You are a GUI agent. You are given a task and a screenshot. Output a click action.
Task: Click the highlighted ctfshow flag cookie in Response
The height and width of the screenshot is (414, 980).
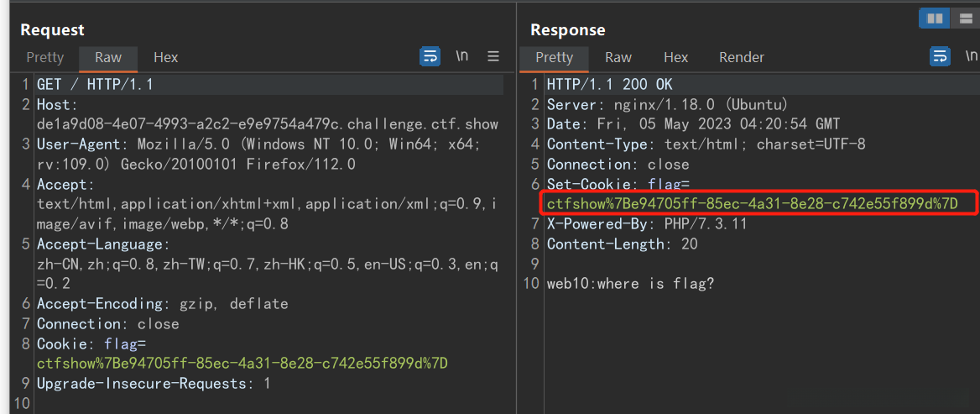click(752, 204)
